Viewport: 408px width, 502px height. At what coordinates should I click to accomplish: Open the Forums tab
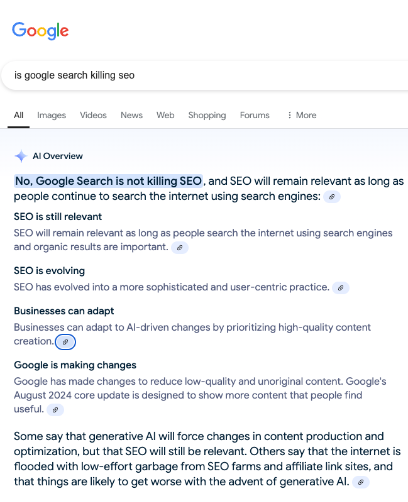[x=255, y=115]
